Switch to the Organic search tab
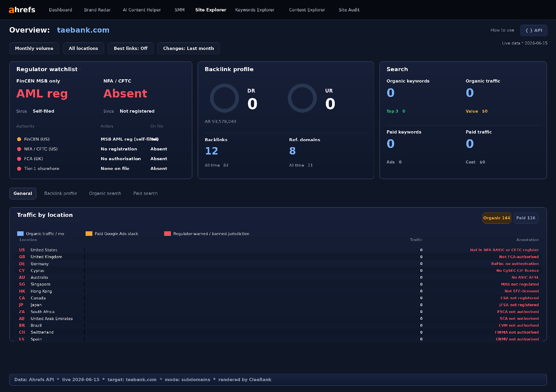Screen dimensions: 556x392 click(105, 194)
